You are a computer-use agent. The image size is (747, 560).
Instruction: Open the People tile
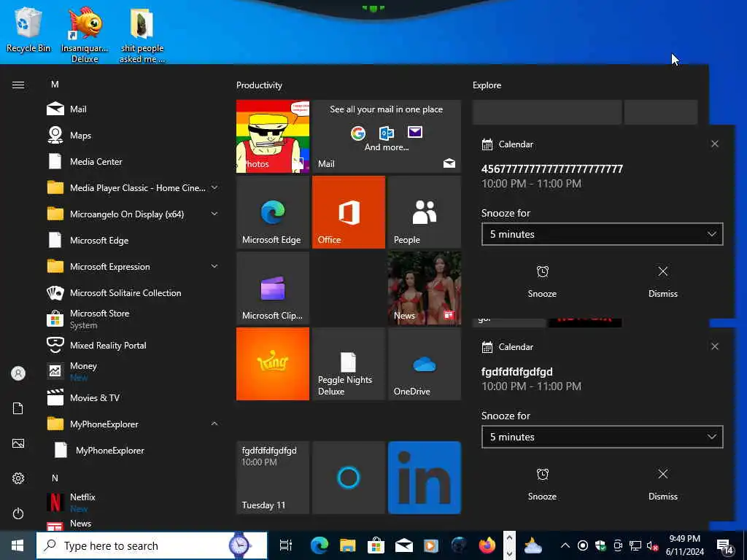click(x=425, y=212)
